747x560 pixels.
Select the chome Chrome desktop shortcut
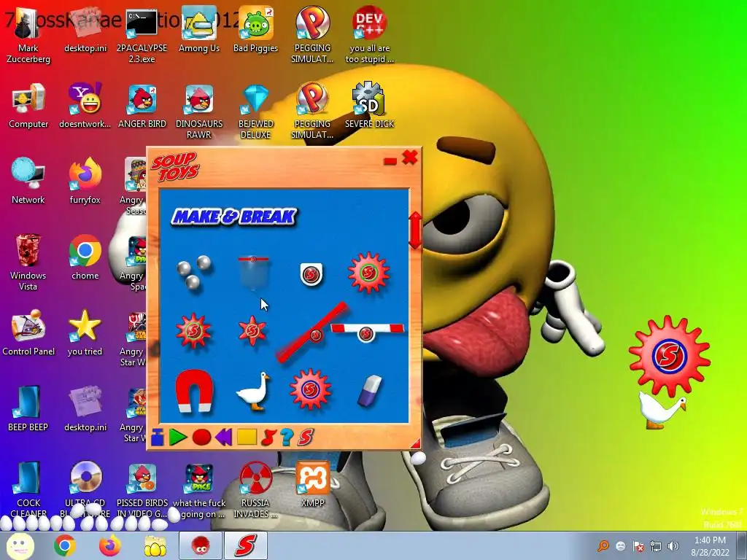[x=85, y=257]
